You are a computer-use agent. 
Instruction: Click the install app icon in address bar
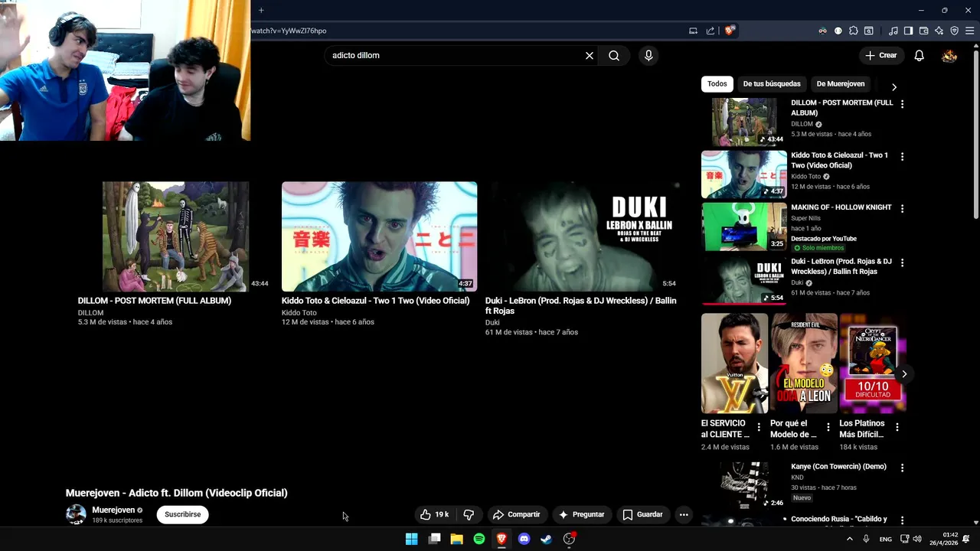[693, 31]
